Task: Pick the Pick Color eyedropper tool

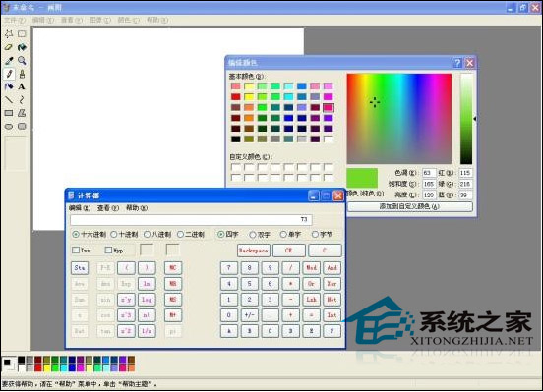Action: 9,61
